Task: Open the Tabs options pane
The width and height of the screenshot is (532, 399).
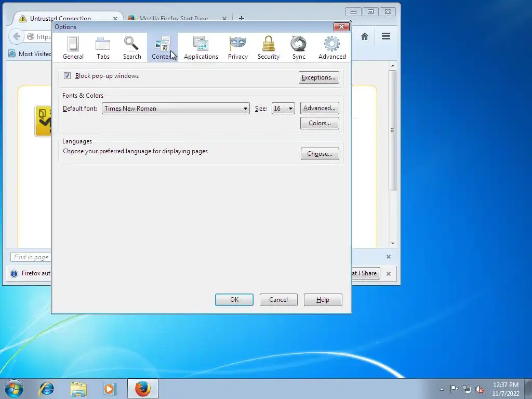Action: click(103, 48)
